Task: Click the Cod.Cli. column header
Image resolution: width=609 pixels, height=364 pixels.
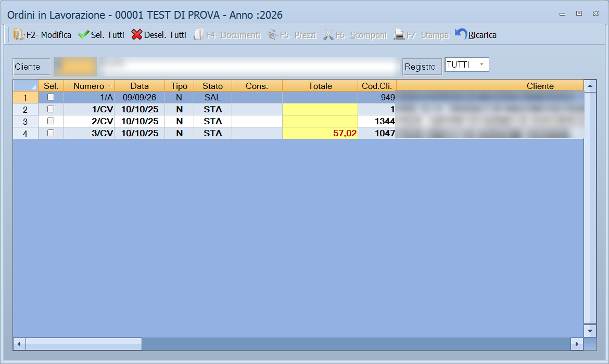Action: click(x=377, y=86)
